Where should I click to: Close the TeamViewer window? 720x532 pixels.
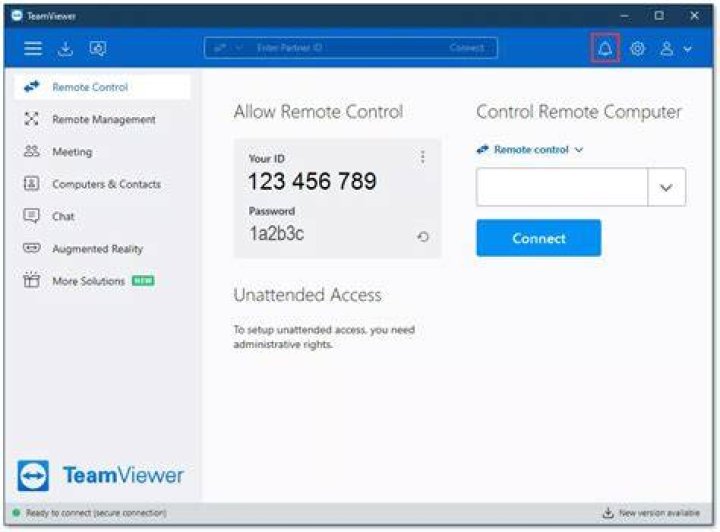694,16
